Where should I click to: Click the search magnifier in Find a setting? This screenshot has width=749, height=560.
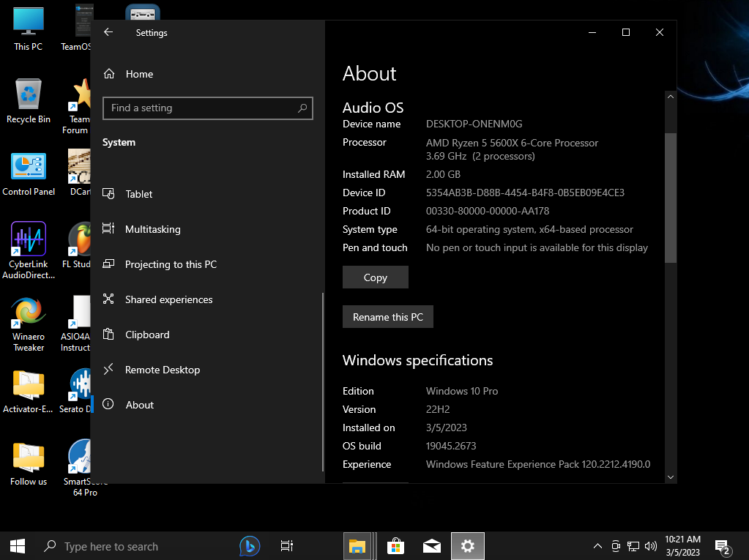click(x=302, y=108)
